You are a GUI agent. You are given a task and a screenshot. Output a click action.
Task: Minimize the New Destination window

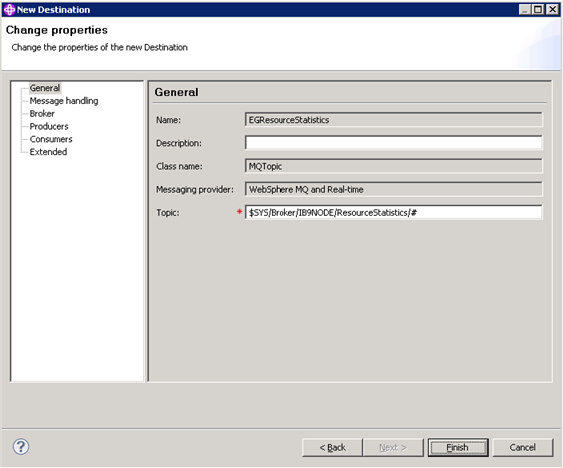click(x=525, y=9)
